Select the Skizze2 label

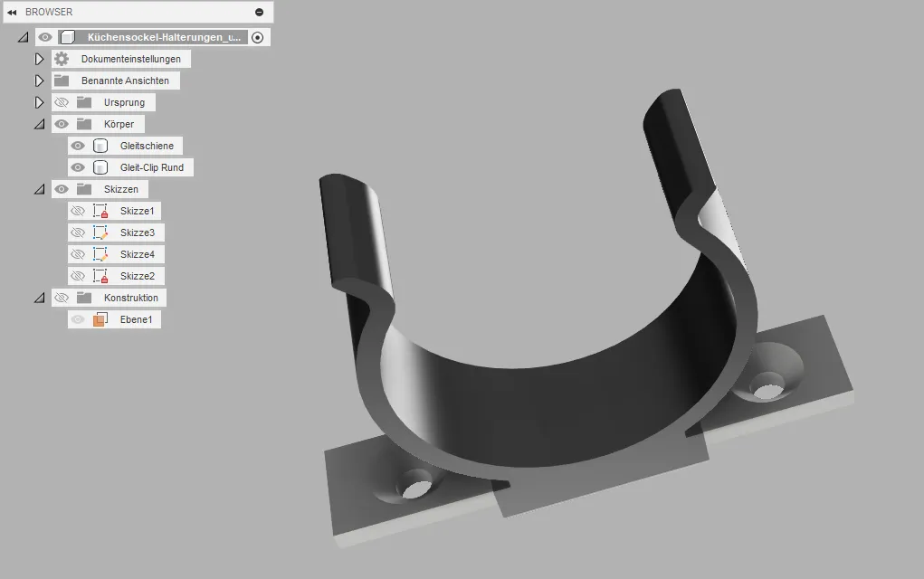[138, 276]
